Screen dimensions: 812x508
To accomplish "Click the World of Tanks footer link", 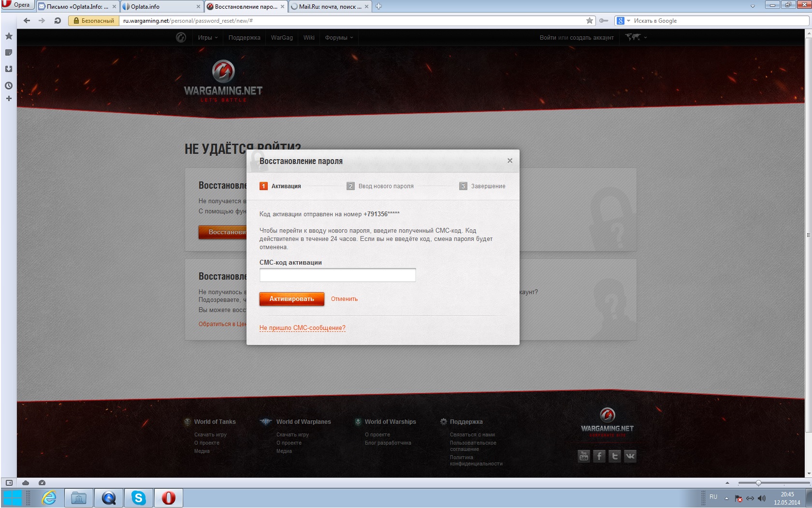I will (x=215, y=422).
